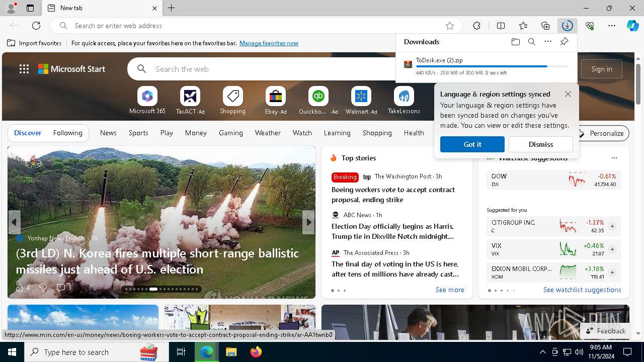Image resolution: width=644 pixels, height=362 pixels.
Task: Close the language settings synced popup
Action: click(568, 94)
